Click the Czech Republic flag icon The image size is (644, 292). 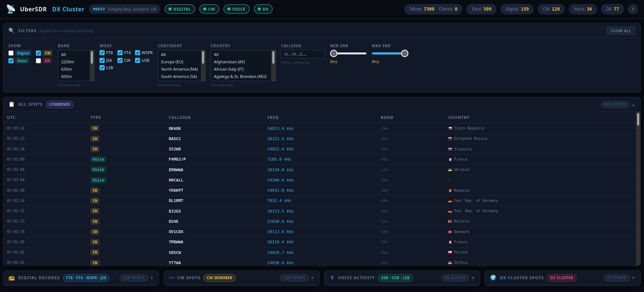(450, 128)
